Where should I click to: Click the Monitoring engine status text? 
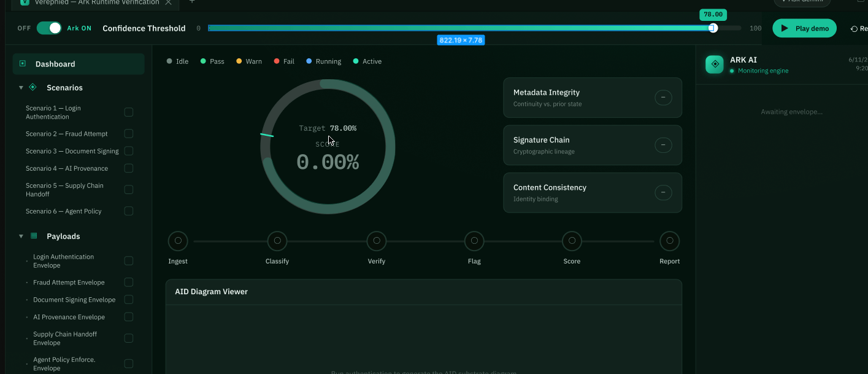click(x=763, y=71)
